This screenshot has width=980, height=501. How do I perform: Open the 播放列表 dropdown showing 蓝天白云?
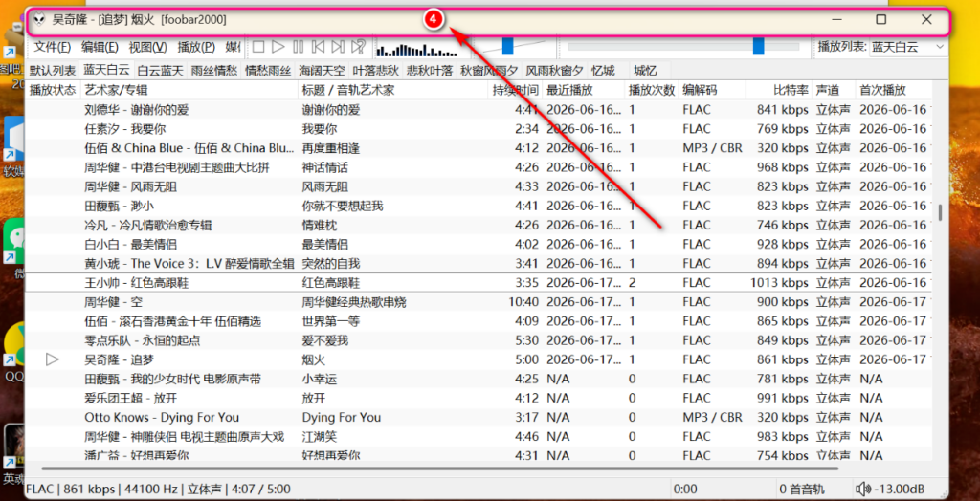coord(908,47)
